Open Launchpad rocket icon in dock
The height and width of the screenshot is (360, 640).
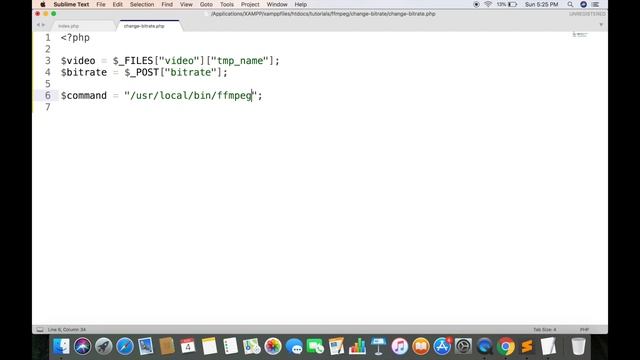point(104,347)
